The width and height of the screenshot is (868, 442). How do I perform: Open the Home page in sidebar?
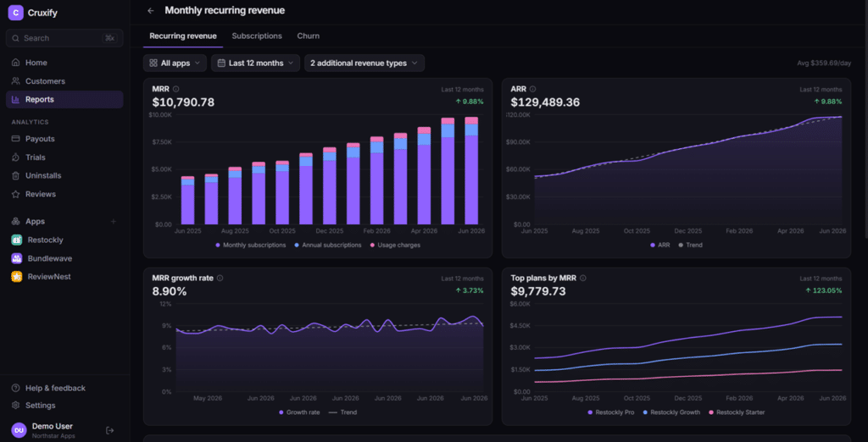[64, 63]
